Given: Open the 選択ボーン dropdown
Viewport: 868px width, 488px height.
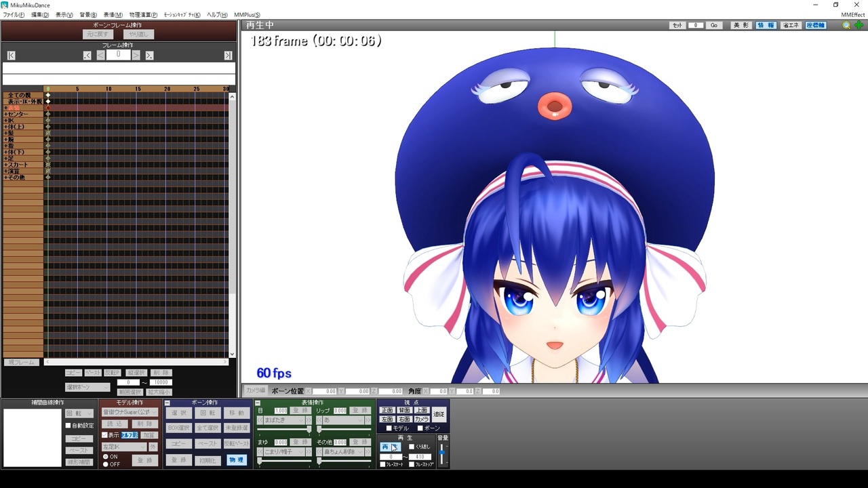Looking at the screenshot, I should point(87,387).
